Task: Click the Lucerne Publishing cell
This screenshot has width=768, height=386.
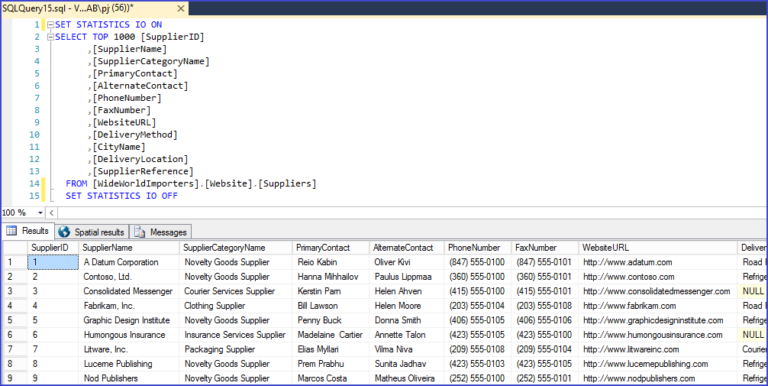Action: point(129,364)
